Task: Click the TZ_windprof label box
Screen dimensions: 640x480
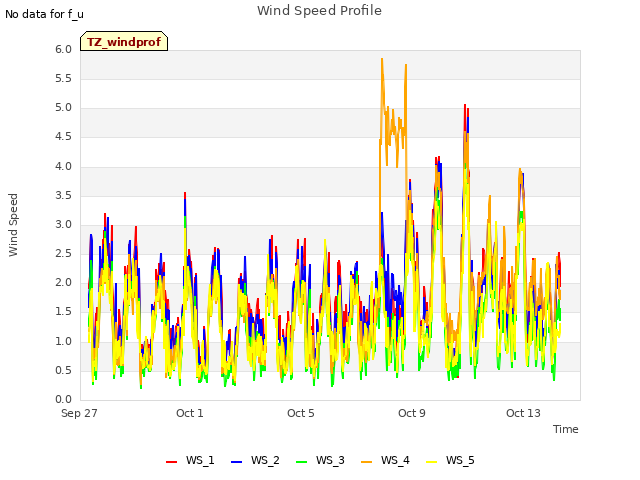Action: [x=124, y=41]
